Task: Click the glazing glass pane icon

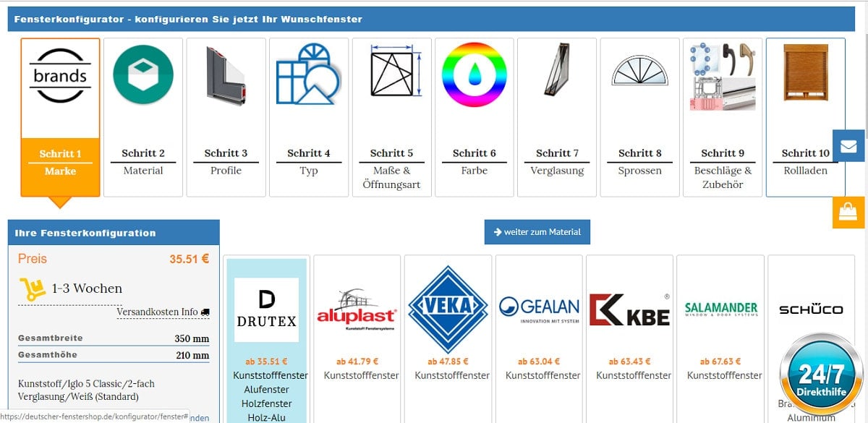Action: 557,70
